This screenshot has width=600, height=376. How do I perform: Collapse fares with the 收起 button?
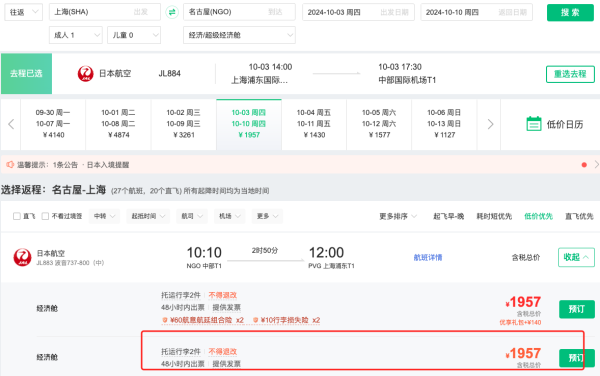(576, 257)
